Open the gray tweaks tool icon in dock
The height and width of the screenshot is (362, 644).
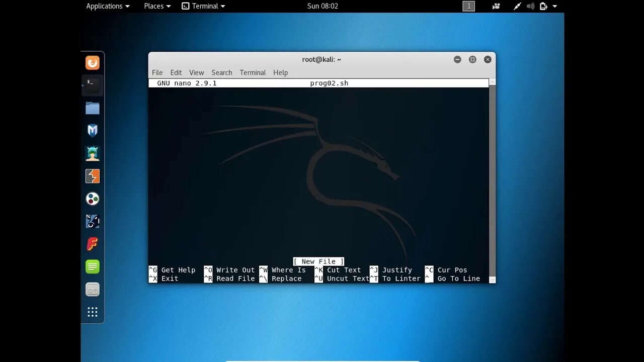click(93, 289)
